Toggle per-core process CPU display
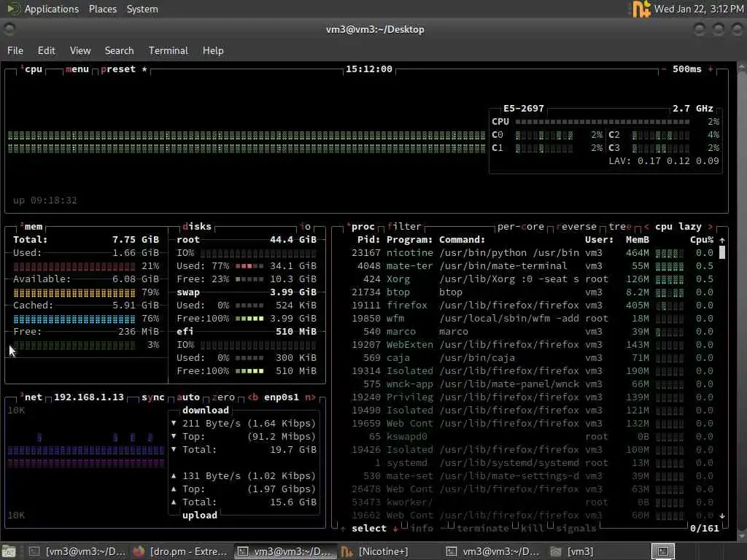Image resolution: width=747 pixels, height=560 pixels. [x=521, y=227]
